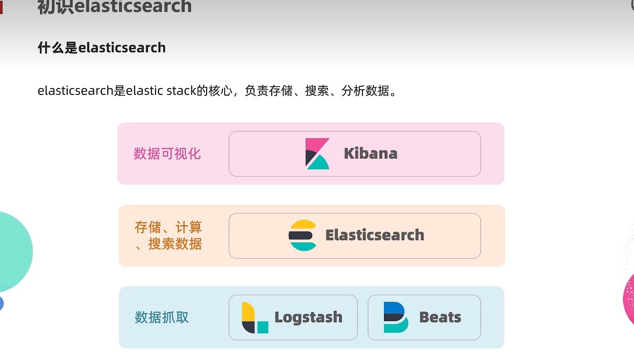The width and height of the screenshot is (634, 364).
Task: Click the first word of the description sentence
Action: tap(75, 91)
